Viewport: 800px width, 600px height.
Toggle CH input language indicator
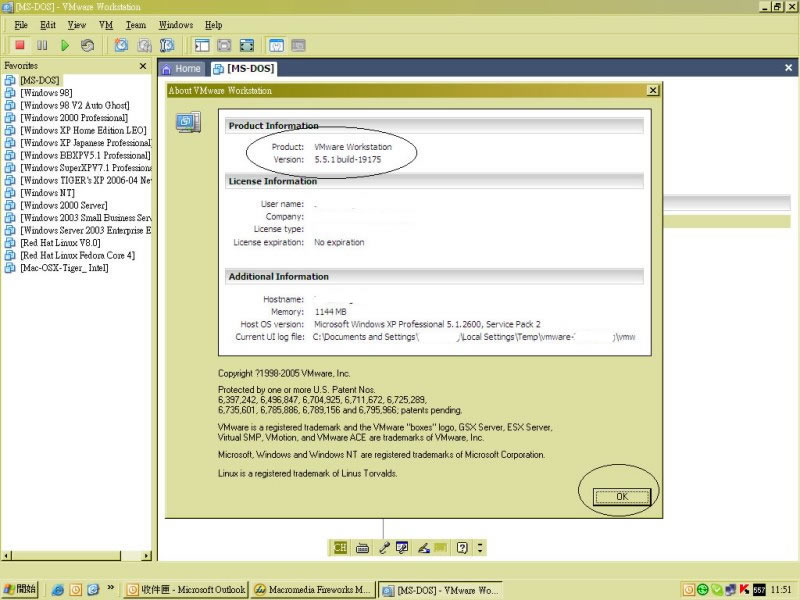340,547
